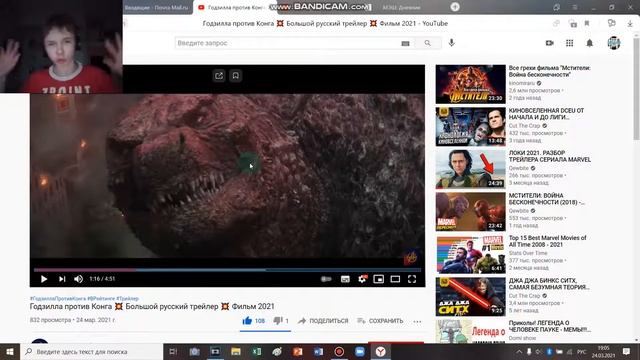The image size is (640, 360).
Task: Like the video thumbs up
Action: tap(253, 321)
